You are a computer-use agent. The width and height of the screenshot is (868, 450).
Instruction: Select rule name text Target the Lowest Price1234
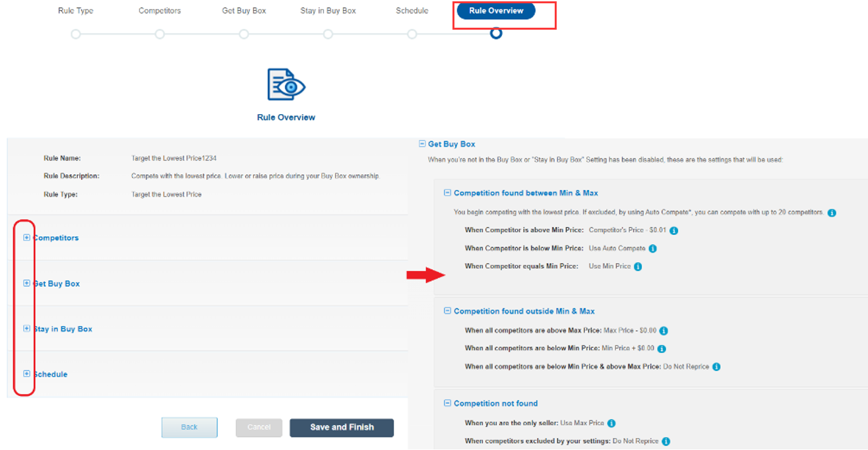(x=174, y=158)
